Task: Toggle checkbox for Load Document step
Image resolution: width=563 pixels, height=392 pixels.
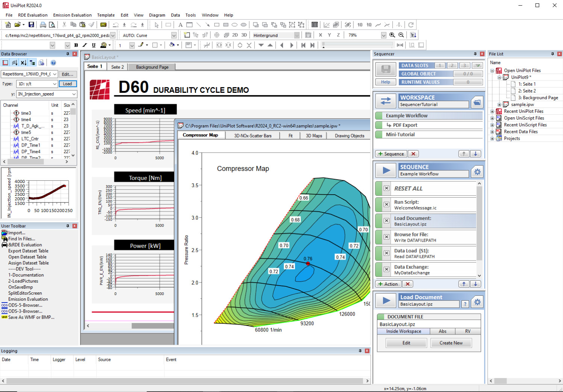Action: (x=386, y=221)
